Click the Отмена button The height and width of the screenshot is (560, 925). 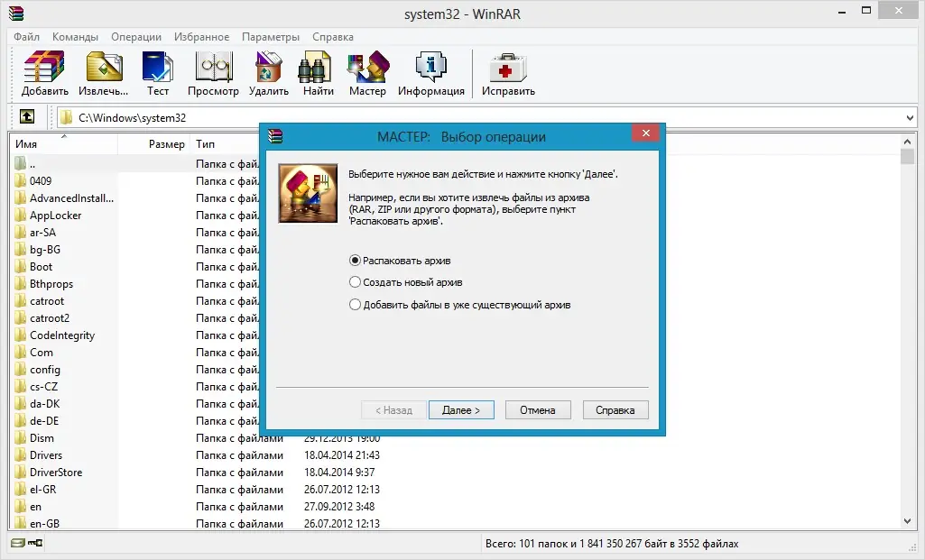click(538, 410)
